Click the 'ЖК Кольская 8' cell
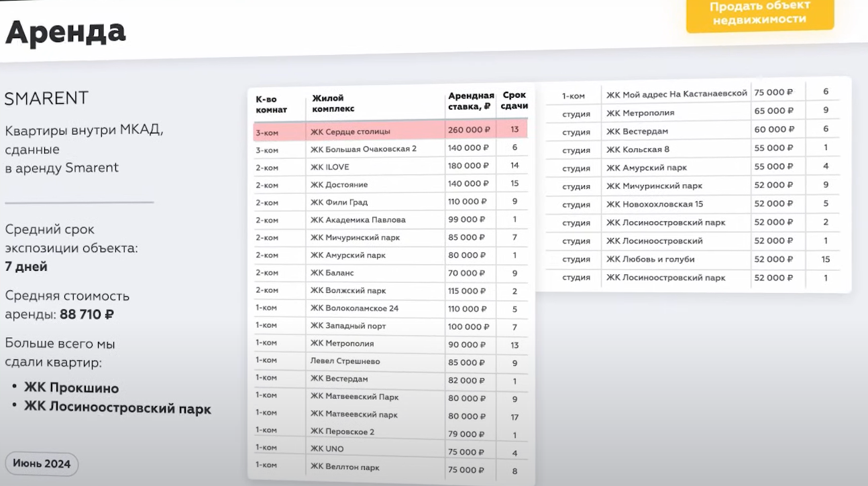 [x=638, y=149]
